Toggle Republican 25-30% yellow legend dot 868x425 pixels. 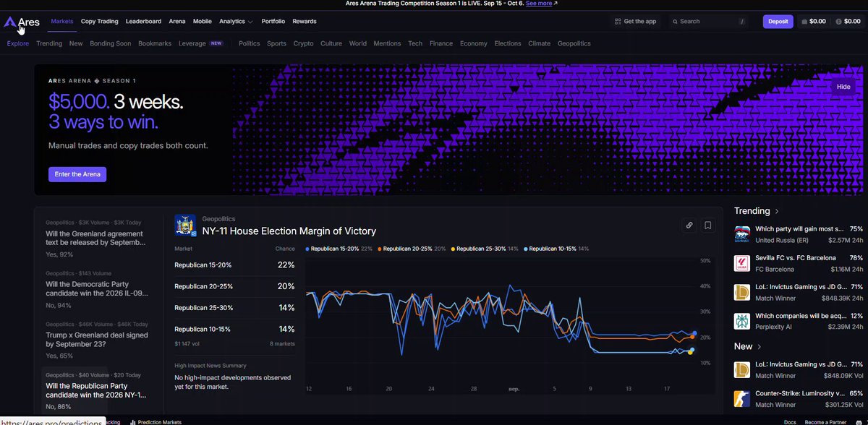point(454,249)
